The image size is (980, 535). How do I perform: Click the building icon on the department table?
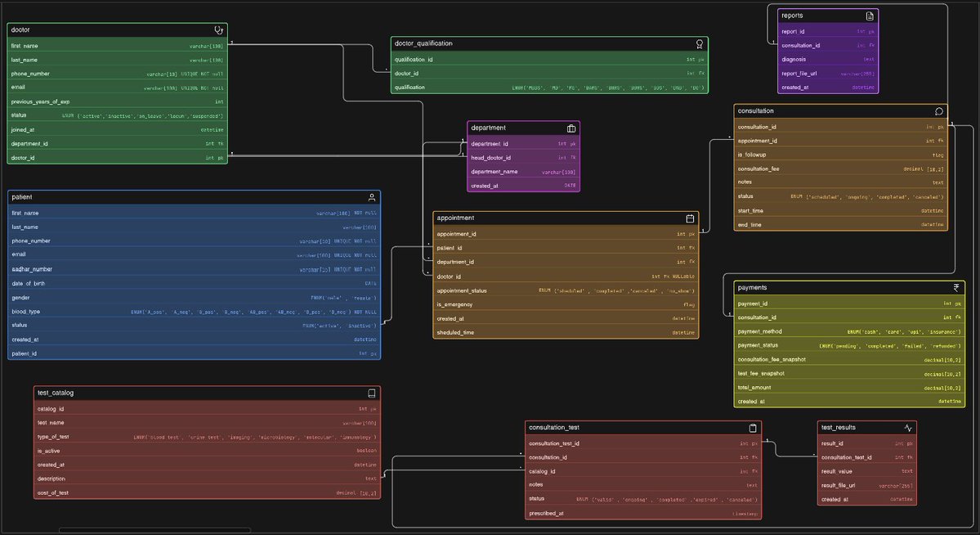(573, 127)
